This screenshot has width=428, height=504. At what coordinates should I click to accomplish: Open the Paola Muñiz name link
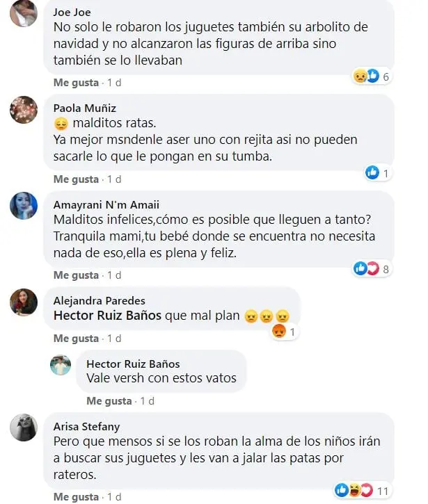[85, 108]
